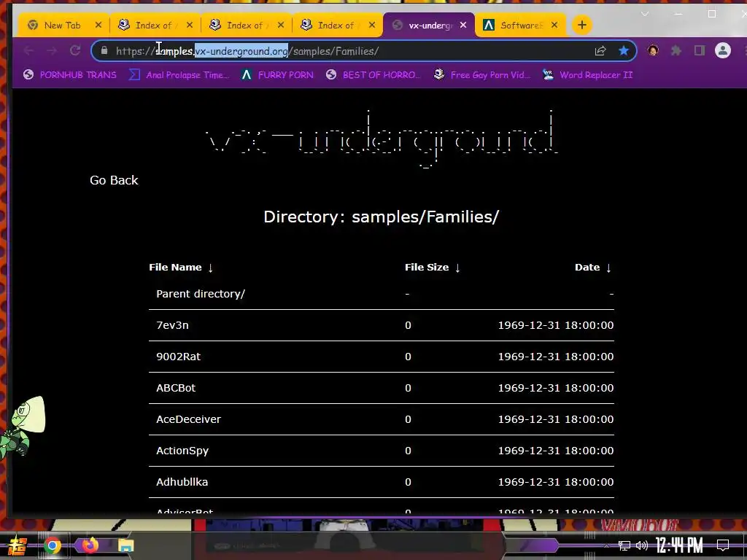Open the ABCBot folder
The width and height of the screenshot is (747, 560).
pyautogui.click(x=176, y=388)
